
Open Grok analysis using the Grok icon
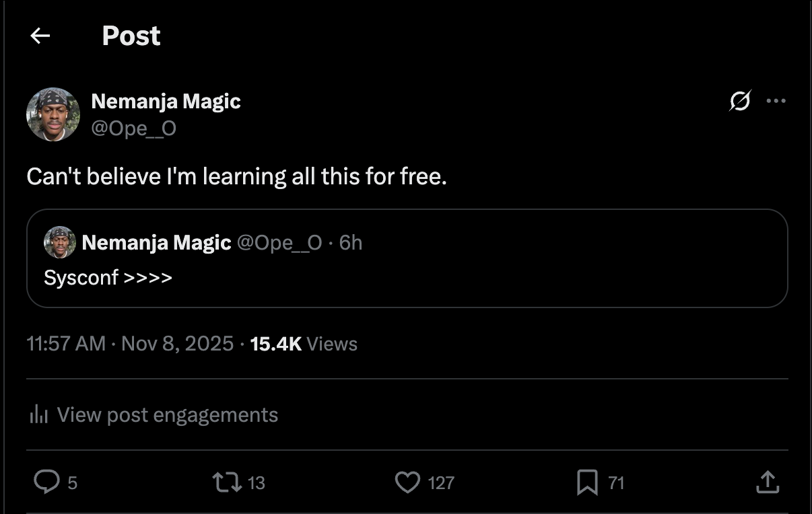pyautogui.click(x=739, y=100)
